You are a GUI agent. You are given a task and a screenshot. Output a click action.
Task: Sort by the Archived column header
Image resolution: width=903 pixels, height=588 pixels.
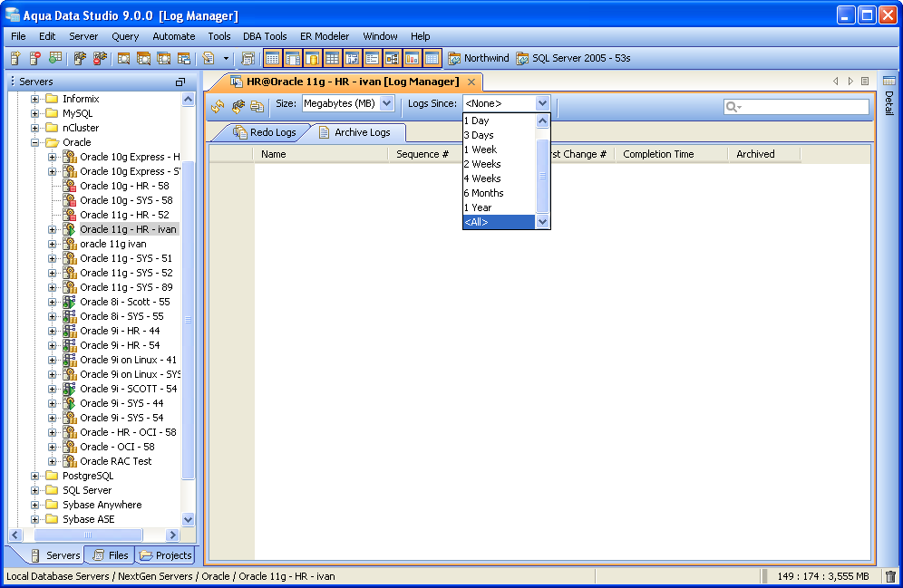coord(765,154)
